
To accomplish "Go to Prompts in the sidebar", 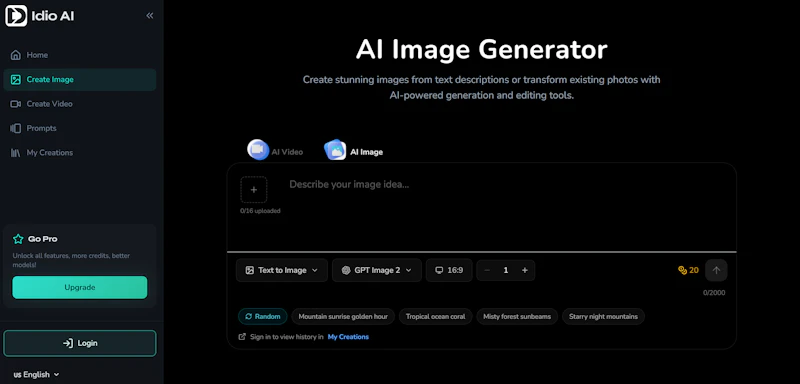I will tap(80, 129).
